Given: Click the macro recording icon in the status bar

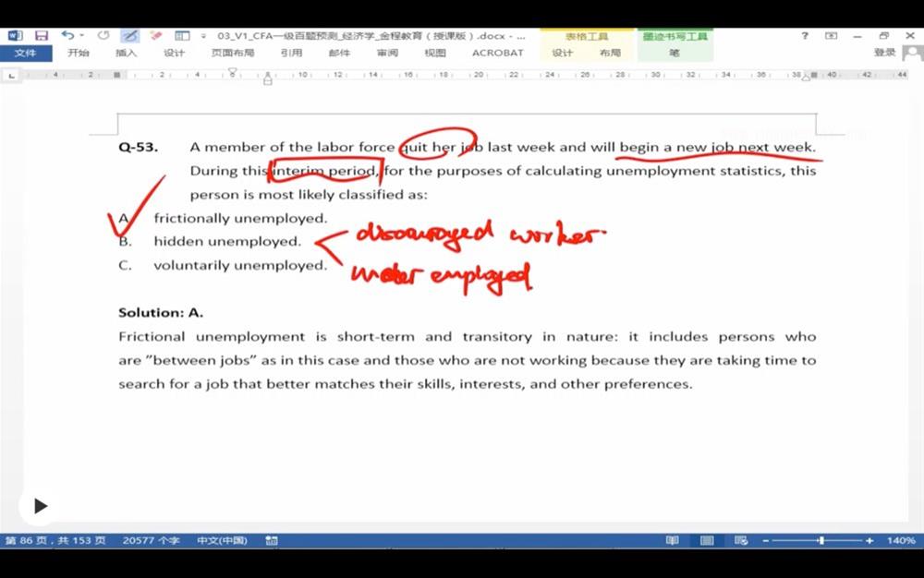Looking at the screenshot, I should [x=272, y=540].
